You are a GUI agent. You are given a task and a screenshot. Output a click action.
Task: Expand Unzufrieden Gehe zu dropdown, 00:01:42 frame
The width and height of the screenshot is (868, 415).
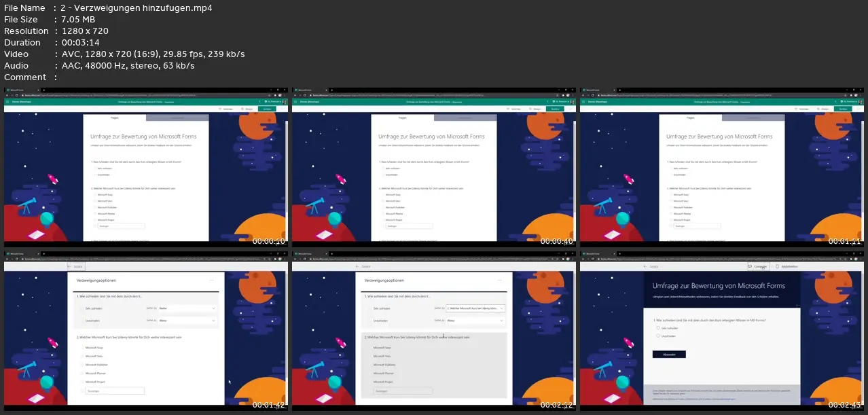pyautogui.click(x=188, y=320)
